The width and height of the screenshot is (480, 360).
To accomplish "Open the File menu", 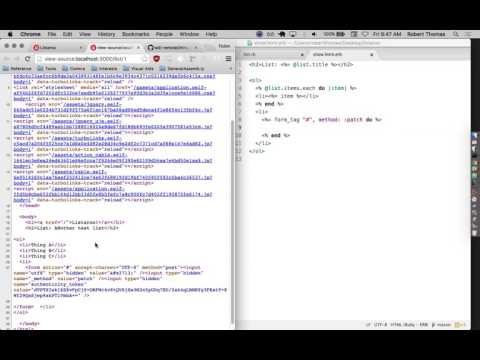I will 52,34.
